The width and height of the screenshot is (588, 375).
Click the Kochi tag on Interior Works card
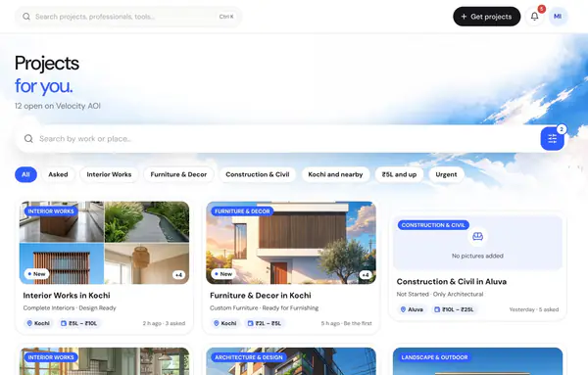click(38, 323)
